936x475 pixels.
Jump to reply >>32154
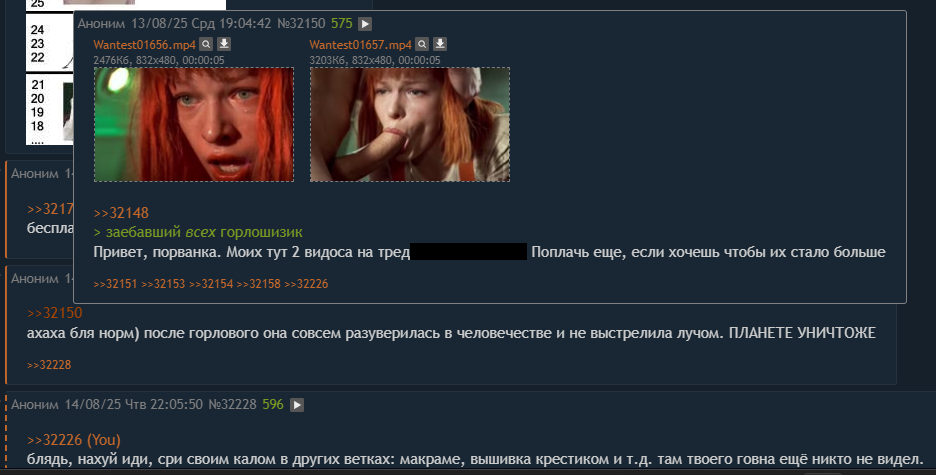211,284
